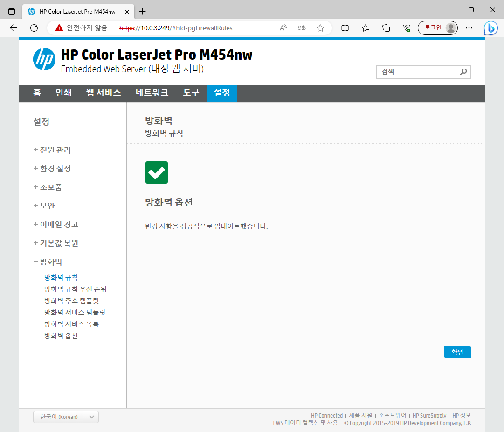
Task: Expand the 전원 관리 section
Action: (52, 150)
